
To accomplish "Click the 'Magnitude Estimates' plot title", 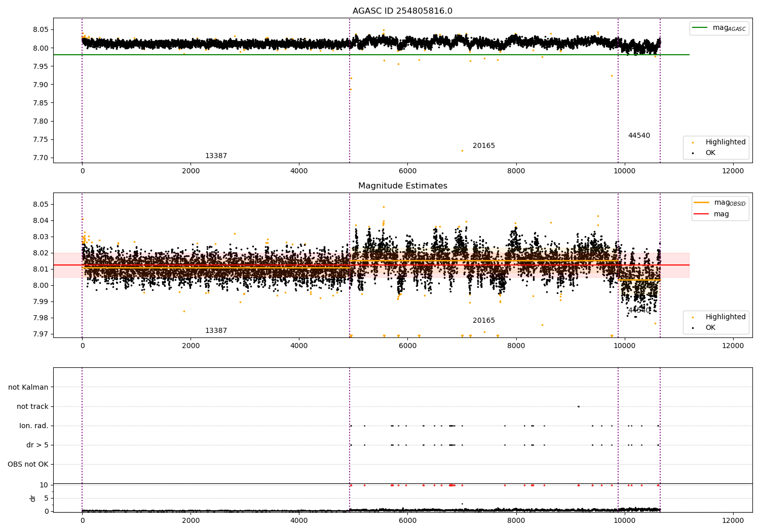I will point(402,186).
